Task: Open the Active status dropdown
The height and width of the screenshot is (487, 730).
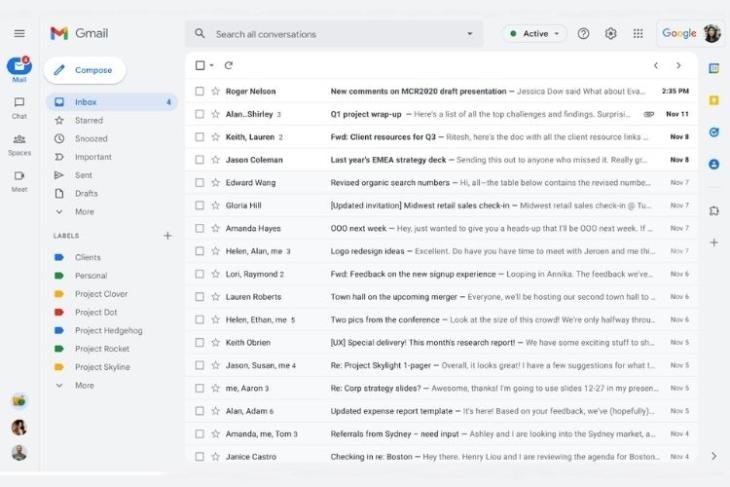Action: pyautogui.click(x=535, y=33)
